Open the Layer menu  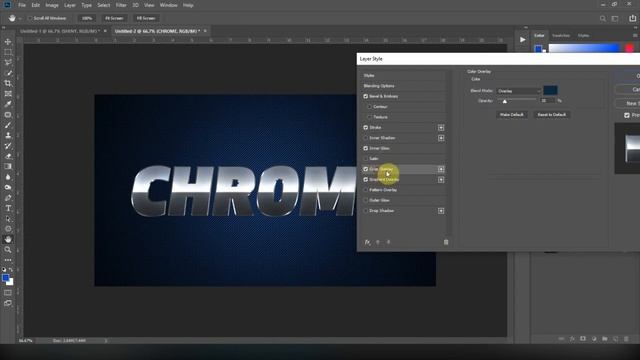70,5
